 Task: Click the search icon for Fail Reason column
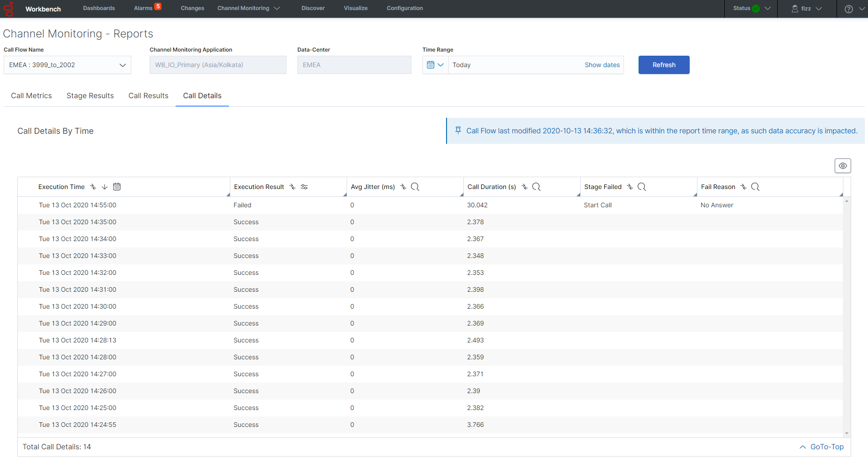pos(755,187)
